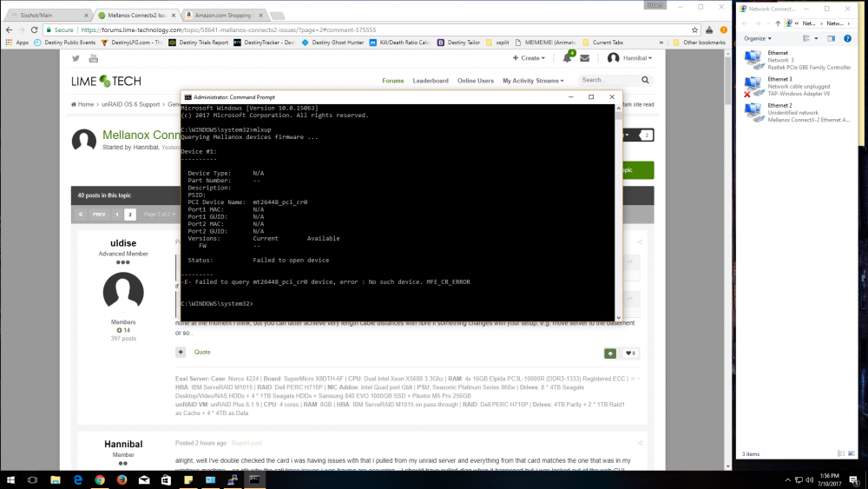Open the Microsoft Store taskbar icon

pos(166,480)
